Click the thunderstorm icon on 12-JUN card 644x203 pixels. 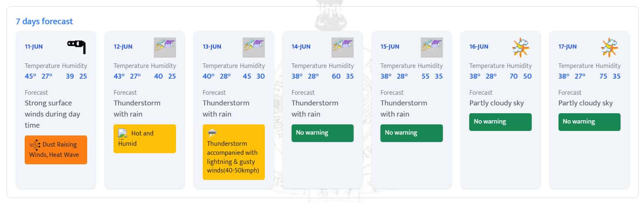tap(164, 47)
